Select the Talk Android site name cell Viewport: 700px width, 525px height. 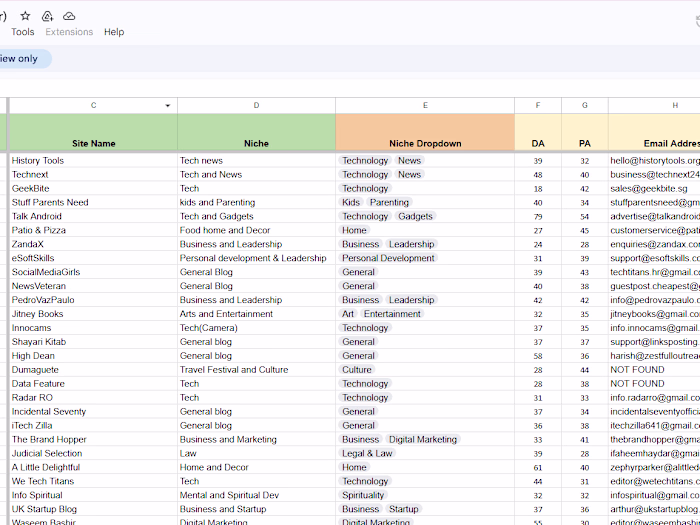coord(94,216)
